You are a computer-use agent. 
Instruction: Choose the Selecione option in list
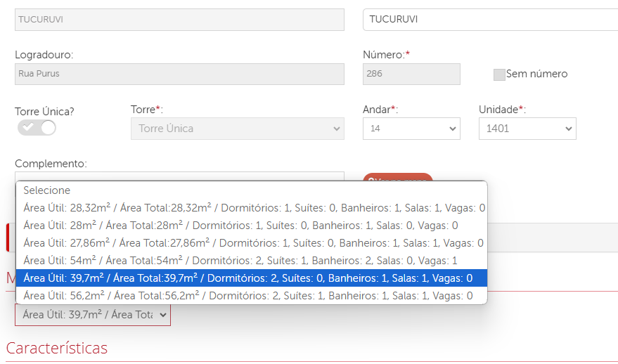(x=47, y=190)
